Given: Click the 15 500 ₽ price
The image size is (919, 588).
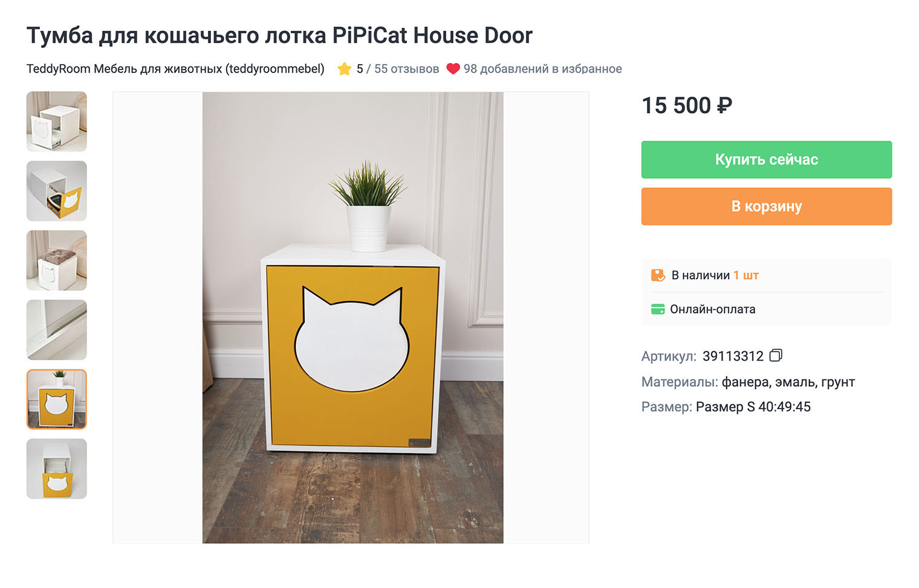Looking at the screenshot, I should [x=686, y=106].
